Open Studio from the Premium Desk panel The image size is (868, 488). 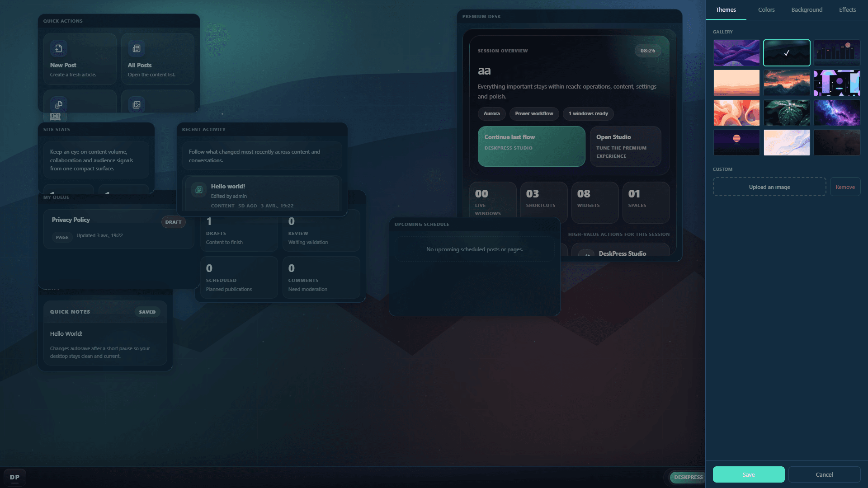click(x=625, y=146)
